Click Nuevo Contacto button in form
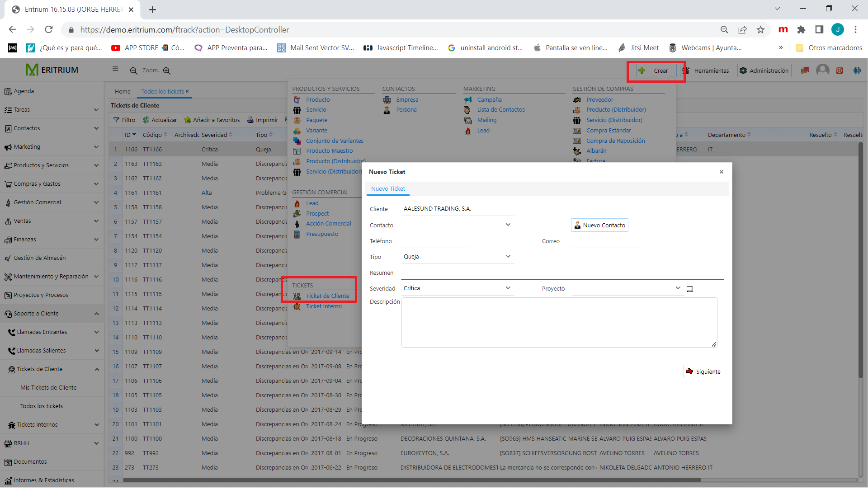868x489 pixels. tap(599, 225)
